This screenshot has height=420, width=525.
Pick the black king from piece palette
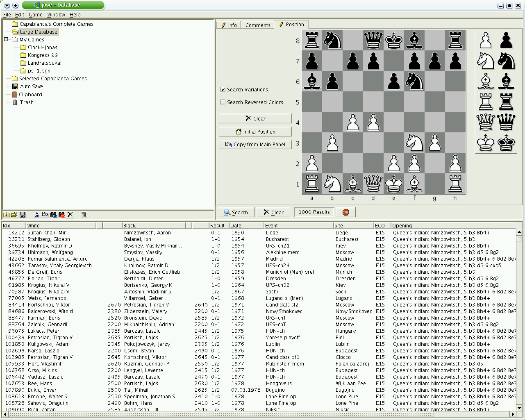coord(506,143)
